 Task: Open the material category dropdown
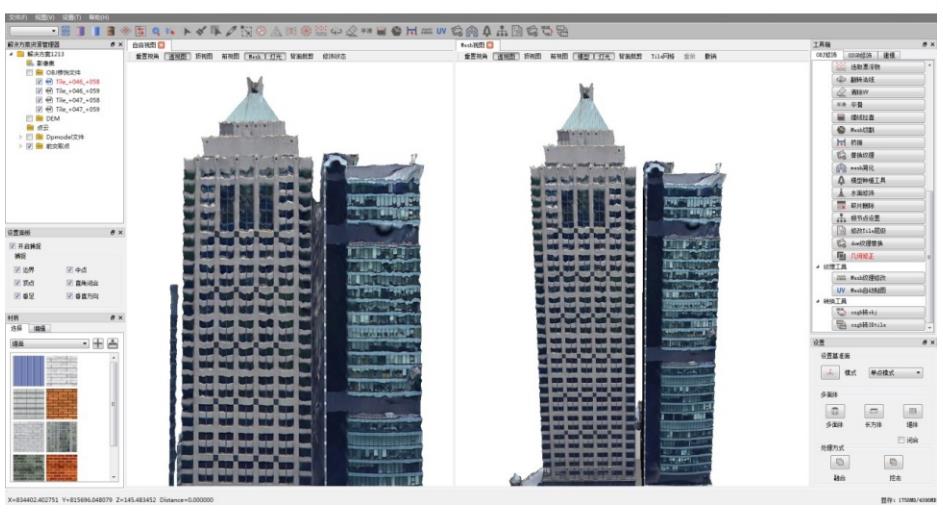pyautogui.click(x=49, y=344)
